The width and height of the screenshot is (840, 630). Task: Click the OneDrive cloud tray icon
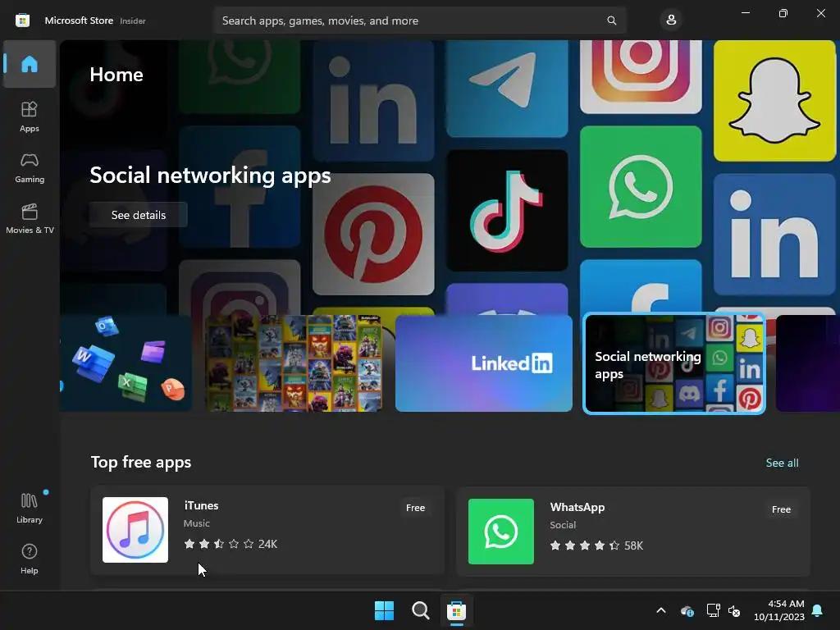[687, 610]
